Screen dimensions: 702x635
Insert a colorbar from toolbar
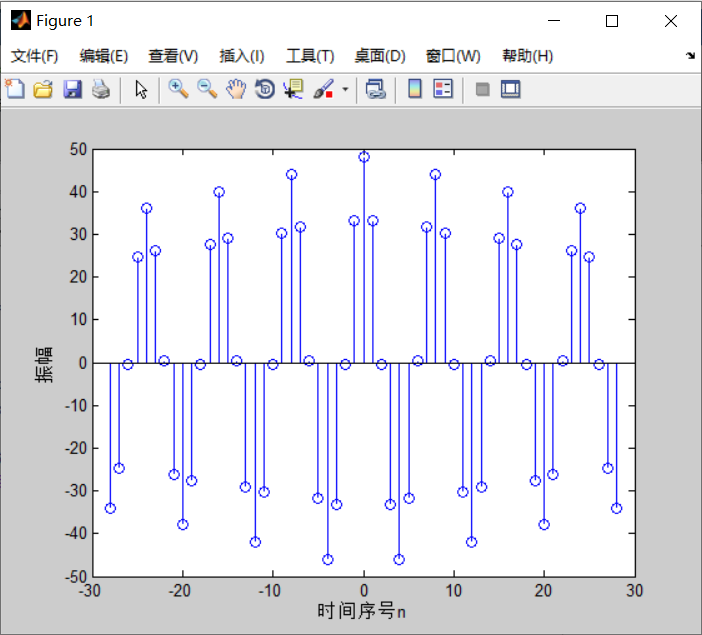tap(415, 89)
